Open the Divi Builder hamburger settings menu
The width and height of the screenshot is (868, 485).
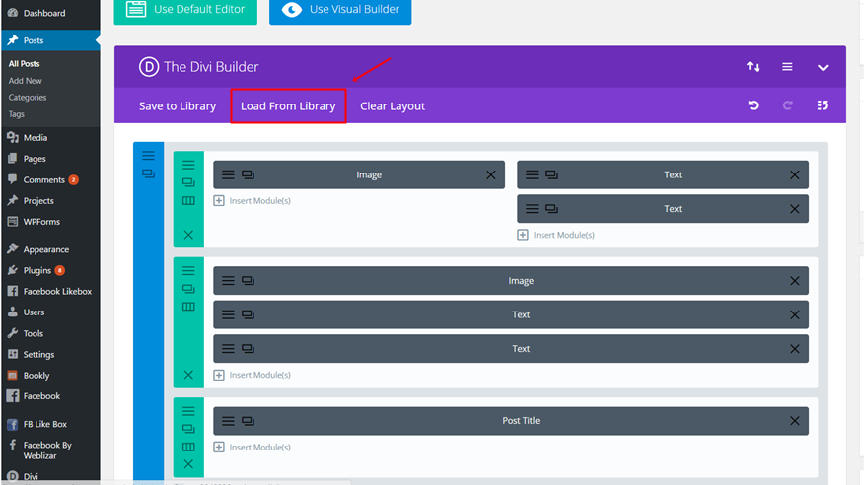pos(787,67)
